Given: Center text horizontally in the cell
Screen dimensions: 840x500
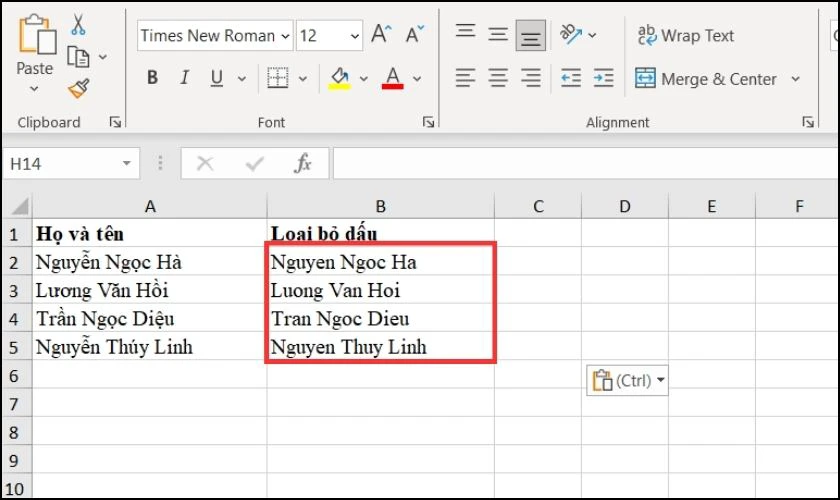Looking at the screenshot, I should pos(498,78).
